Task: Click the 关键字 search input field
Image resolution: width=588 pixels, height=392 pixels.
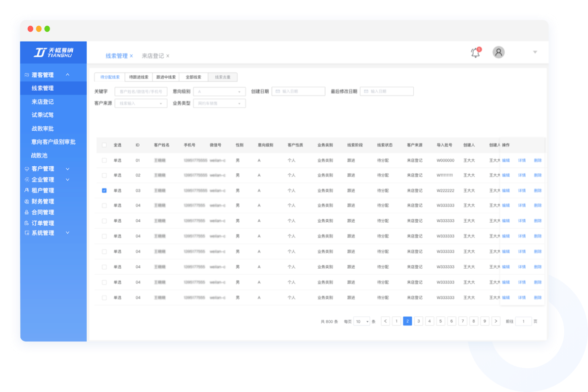Action: point(141,92)
